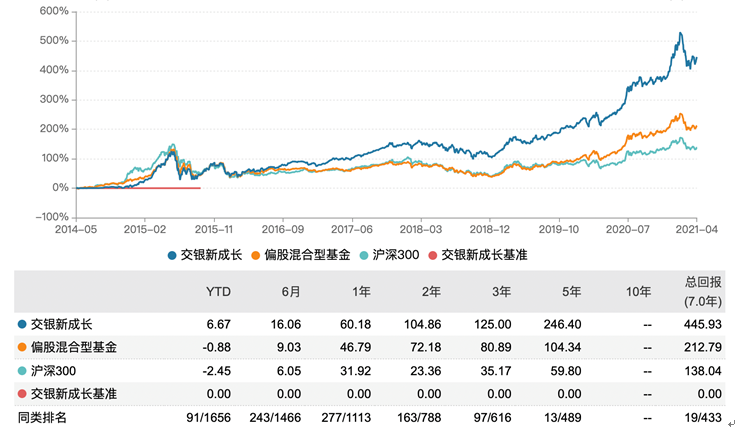Click 交银新成长 2-year value 104.86

[x=422, y=324]
